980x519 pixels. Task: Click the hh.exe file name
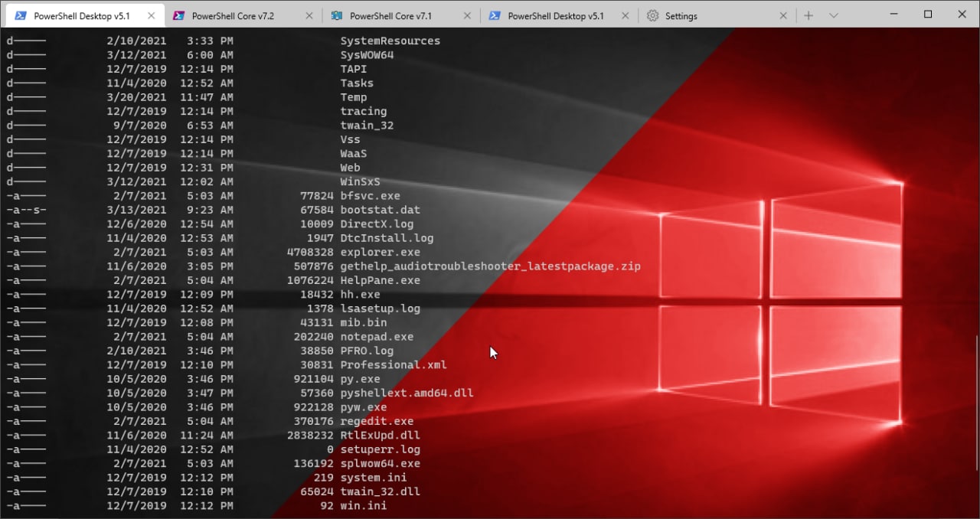coord(361,294)
